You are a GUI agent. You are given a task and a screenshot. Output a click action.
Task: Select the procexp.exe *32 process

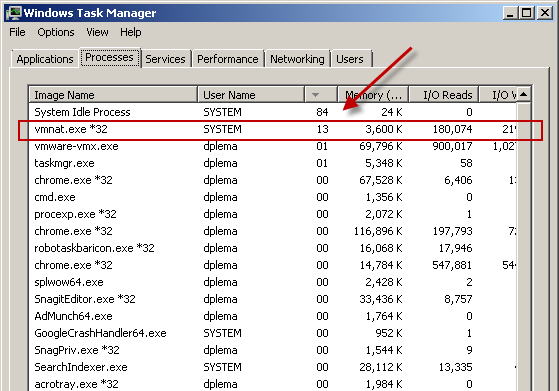click(273, 214)
